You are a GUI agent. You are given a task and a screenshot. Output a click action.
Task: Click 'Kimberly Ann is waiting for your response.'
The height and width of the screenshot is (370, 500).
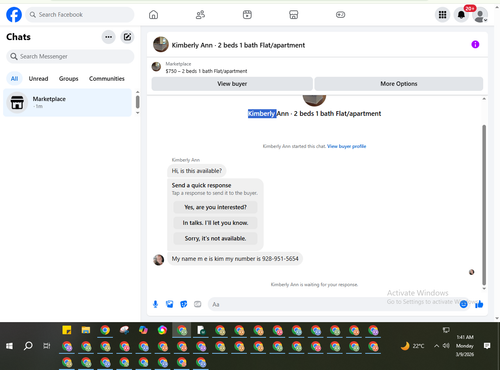tap(314, 285)
